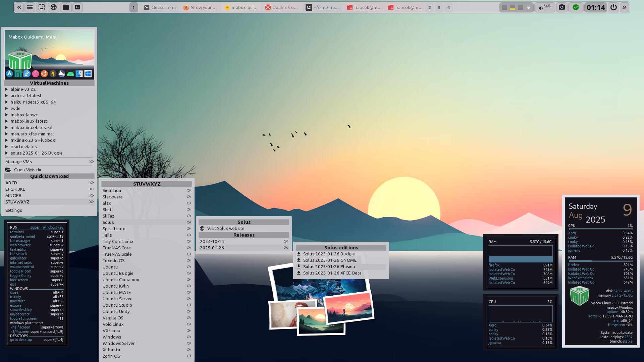Expand the reactos-latest virtual machine entry

(x=24, y=146)
